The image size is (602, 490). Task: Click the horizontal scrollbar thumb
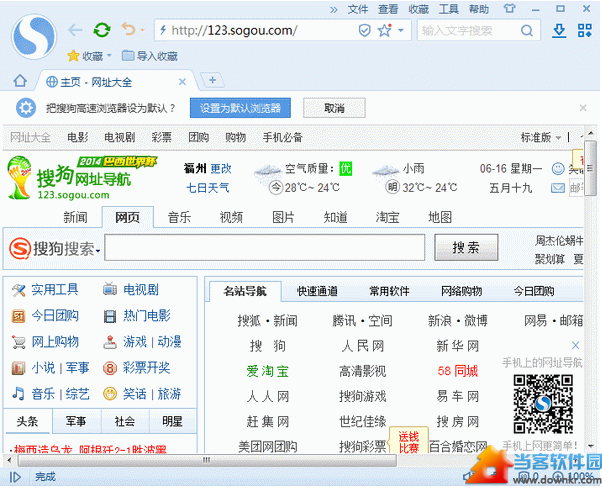207,460
